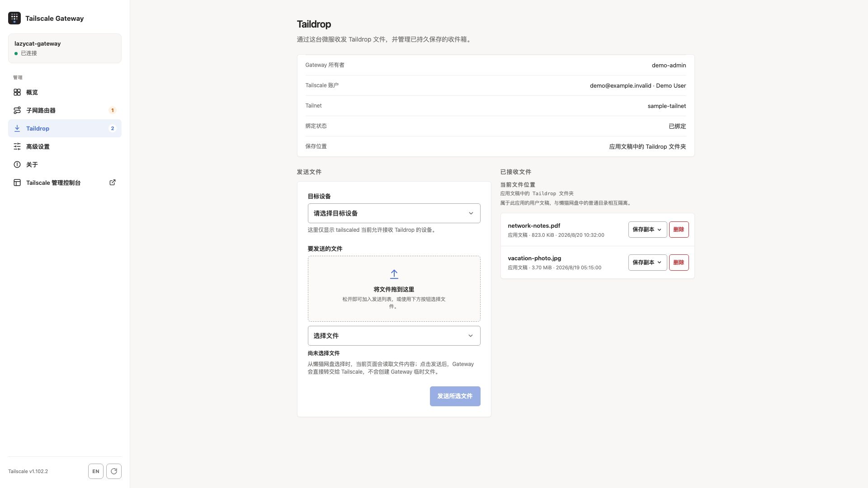Click 发送所选文件 send button
Image resolution: width=868 pixels, height=488 pixels.
pyautogui.click(x=455, y=396)
